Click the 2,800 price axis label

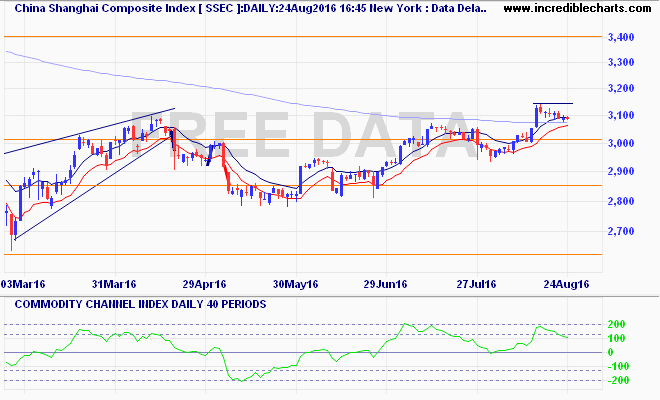pyautogui.click(x=621, y=201)
